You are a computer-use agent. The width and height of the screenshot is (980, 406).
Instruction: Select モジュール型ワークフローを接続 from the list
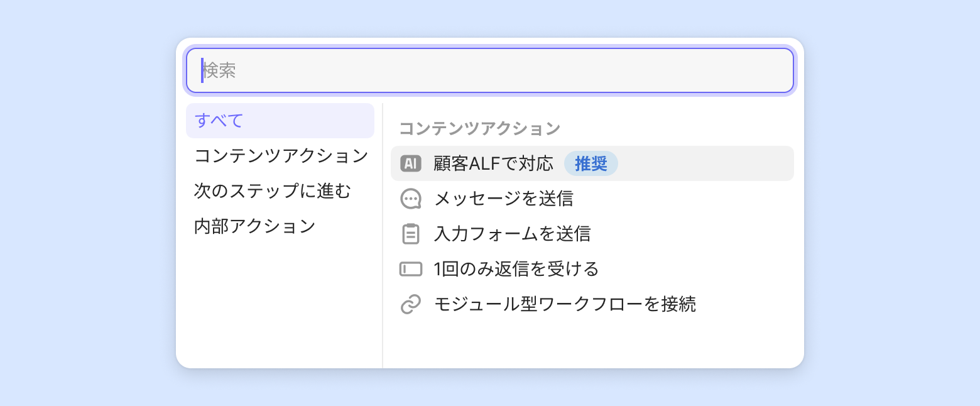pyautogui.click(x=565, y=304)
